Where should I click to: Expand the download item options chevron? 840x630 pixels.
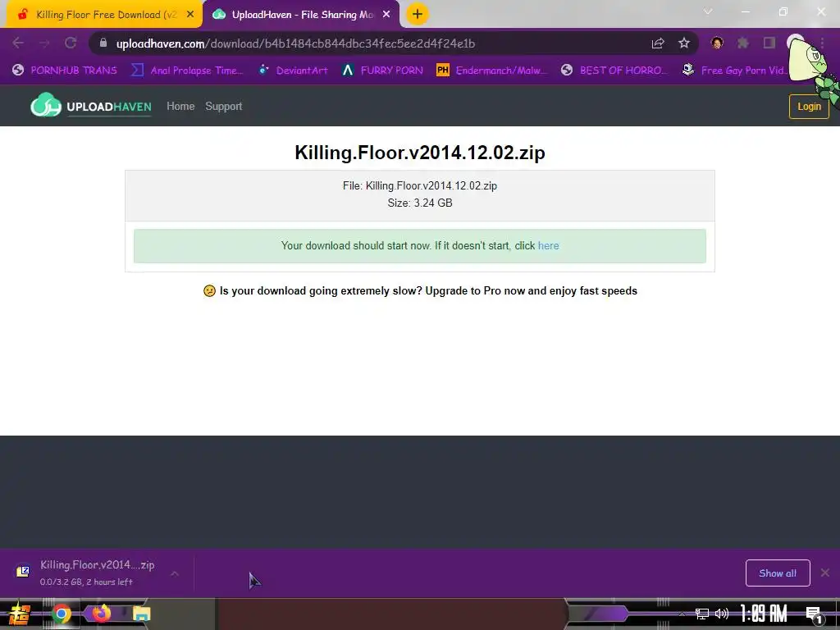pyautogui.click(x=174, y=573)
